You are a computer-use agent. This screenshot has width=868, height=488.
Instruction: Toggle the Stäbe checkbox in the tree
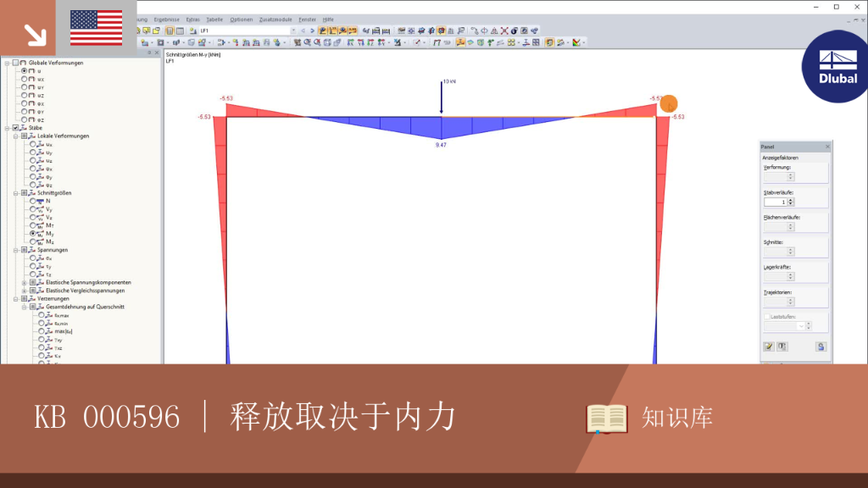click(x=15, y=128)
